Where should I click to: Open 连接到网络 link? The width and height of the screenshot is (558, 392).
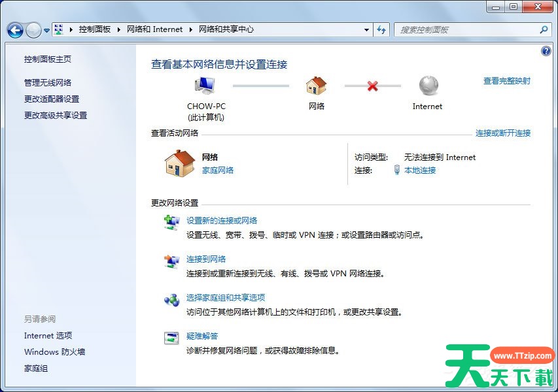(x=206, y=259)
